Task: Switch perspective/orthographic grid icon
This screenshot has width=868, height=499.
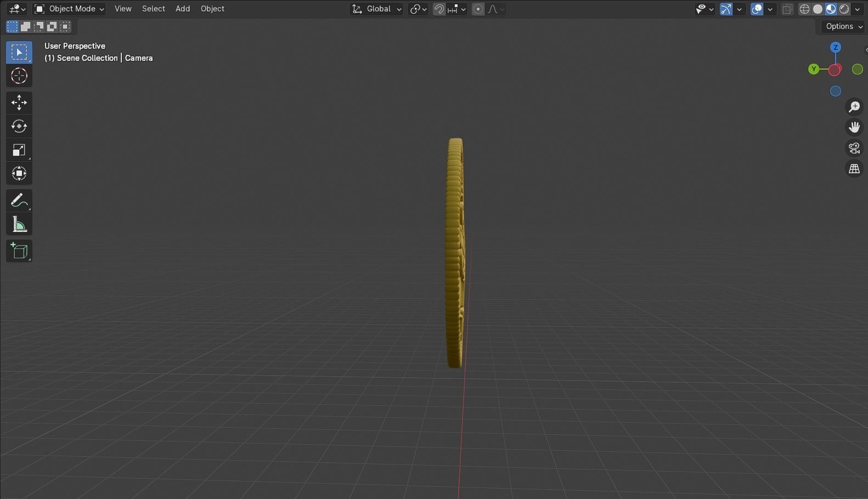Action: [854, 169]
